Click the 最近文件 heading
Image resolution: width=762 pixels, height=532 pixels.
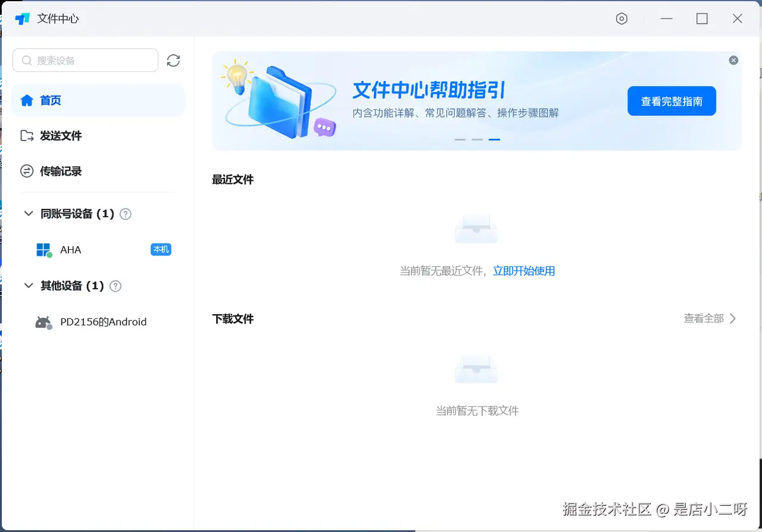click(x=233, y=180)
